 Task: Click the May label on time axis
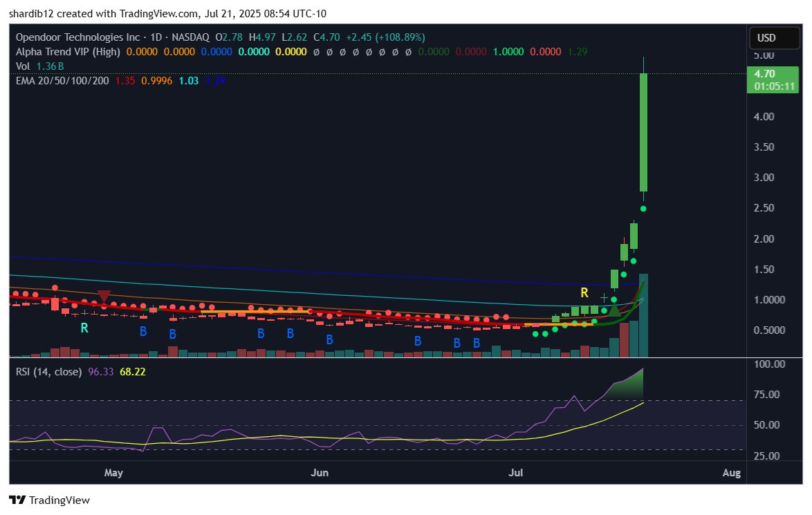113,473
